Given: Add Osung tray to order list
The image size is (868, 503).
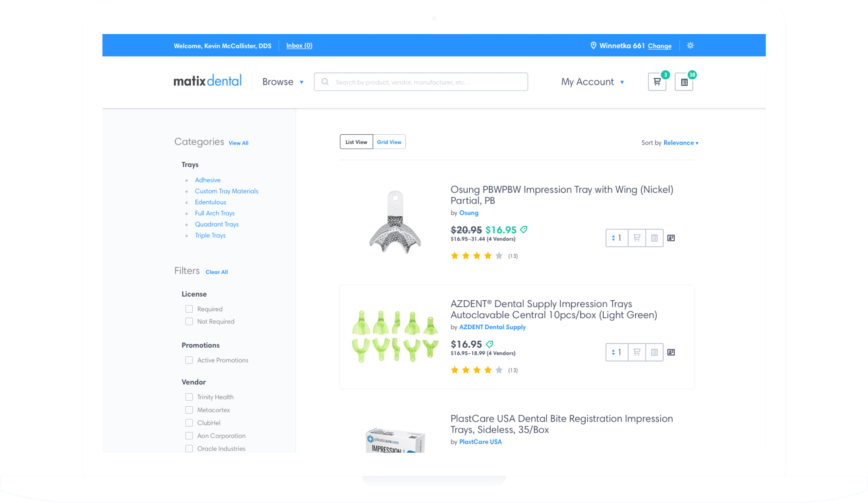Looking at the screenshot, I should coord(654,238).
